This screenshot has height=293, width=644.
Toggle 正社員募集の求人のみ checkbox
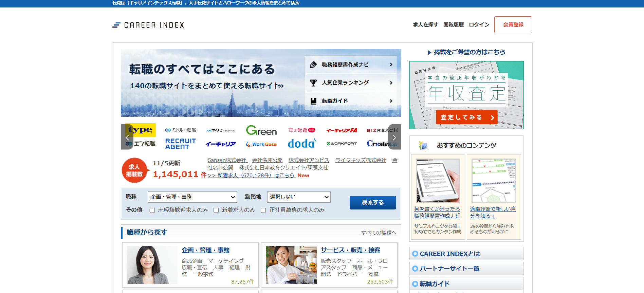263,210
